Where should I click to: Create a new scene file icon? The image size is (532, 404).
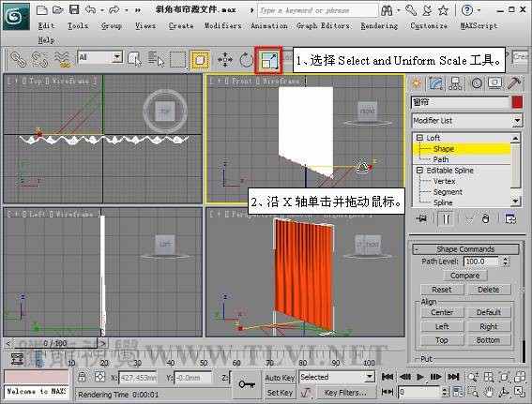pos(41,9)
